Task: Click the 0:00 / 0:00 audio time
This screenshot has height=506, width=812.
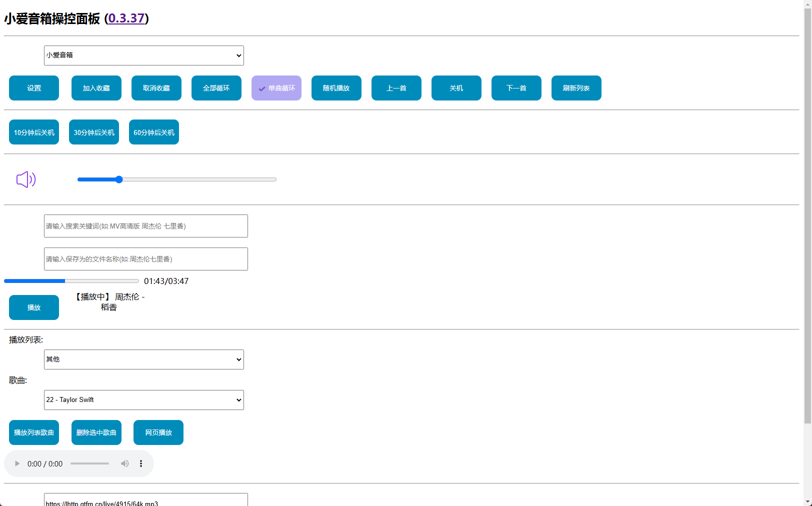Action: pyautogui.click(x=45, y=463)
